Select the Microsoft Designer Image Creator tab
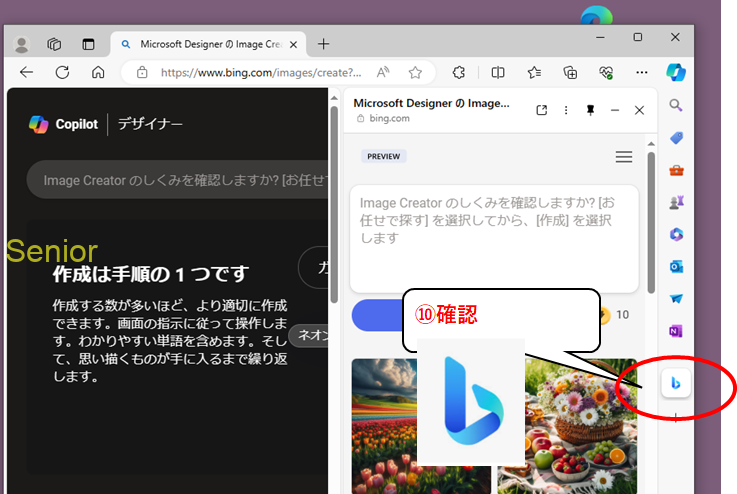Image resolution: width=737 pixels, height=494 pixels. 209,45
